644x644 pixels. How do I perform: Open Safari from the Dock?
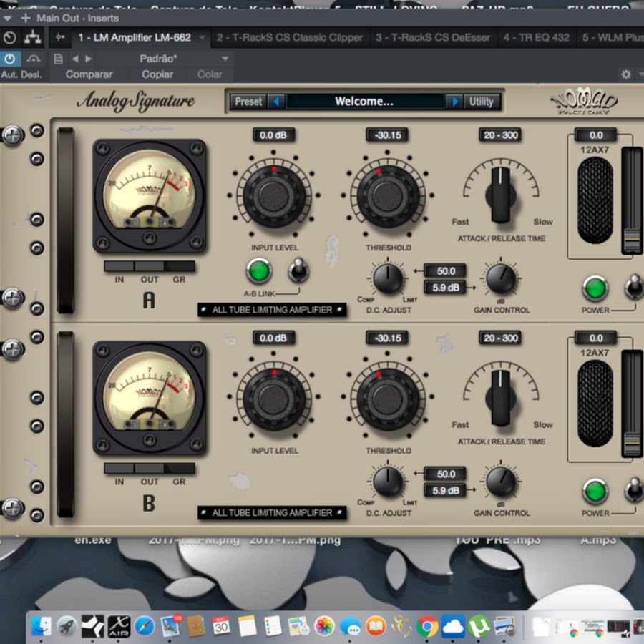tap(145, 626)
